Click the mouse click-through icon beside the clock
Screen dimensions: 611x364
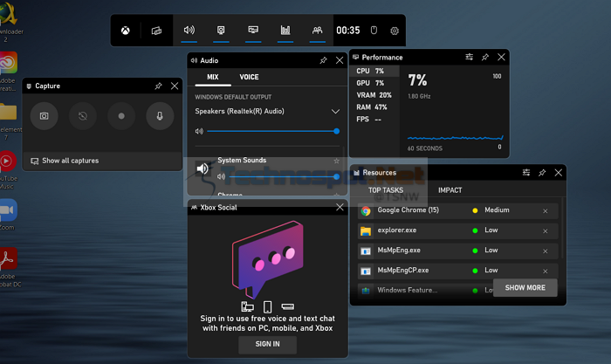[x=374, y=31]
